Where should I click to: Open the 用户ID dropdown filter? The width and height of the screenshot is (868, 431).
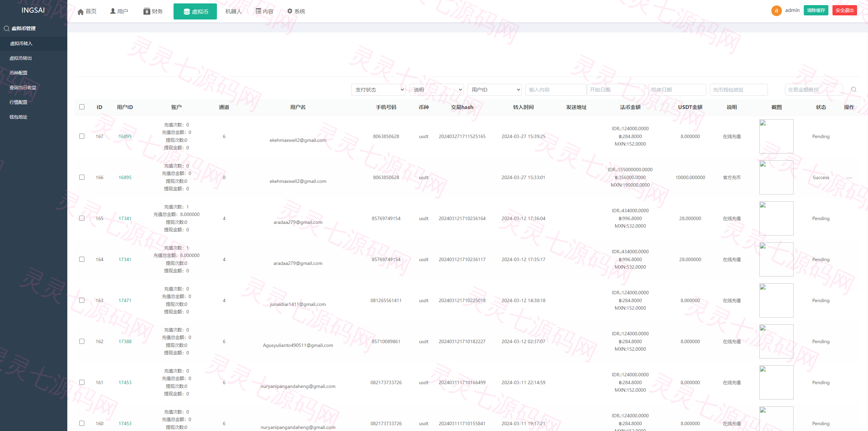(x=494, y=90)
